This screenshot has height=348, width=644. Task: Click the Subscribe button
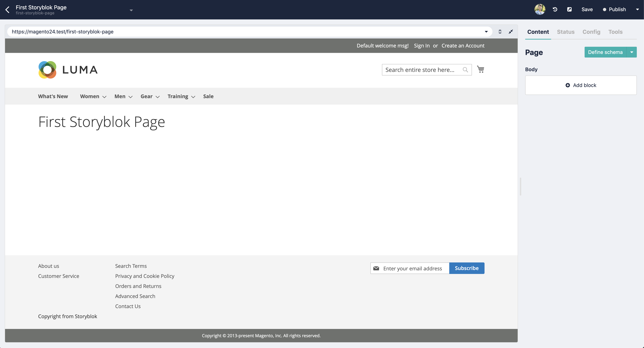(x=467, y=268)
